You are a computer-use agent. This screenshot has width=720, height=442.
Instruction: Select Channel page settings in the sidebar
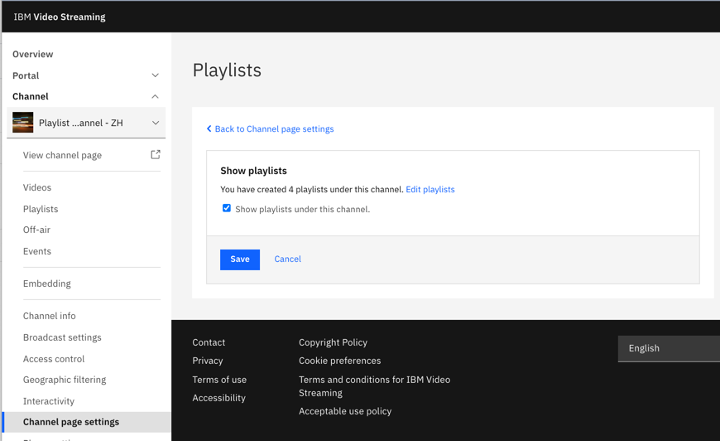tap(86, 422)
